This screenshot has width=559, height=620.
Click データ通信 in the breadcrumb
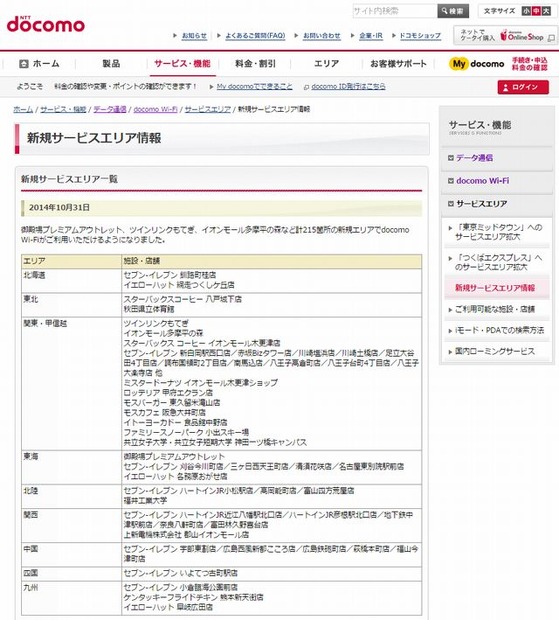110,109
